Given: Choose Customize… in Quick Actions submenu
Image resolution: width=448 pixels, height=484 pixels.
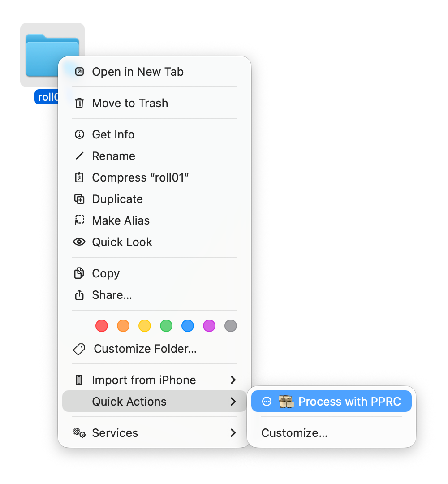Looking at the screenshot, I should tap(332, 433).
